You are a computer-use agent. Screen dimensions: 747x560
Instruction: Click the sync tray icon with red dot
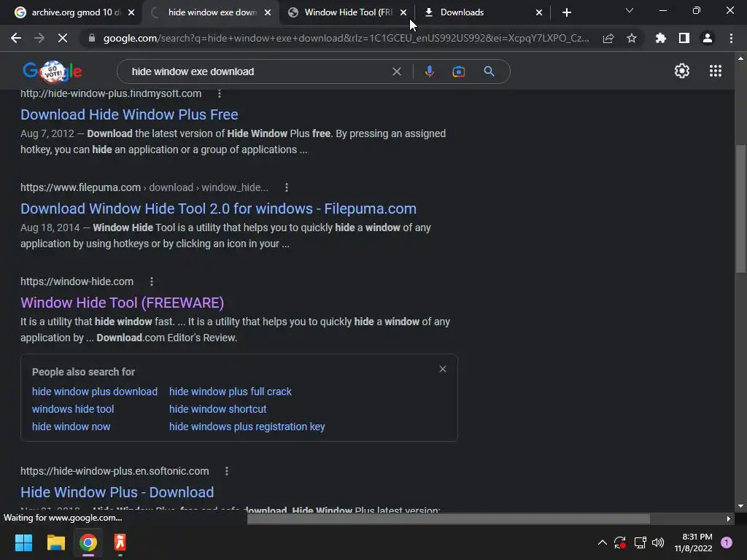[x=620, y=542]
